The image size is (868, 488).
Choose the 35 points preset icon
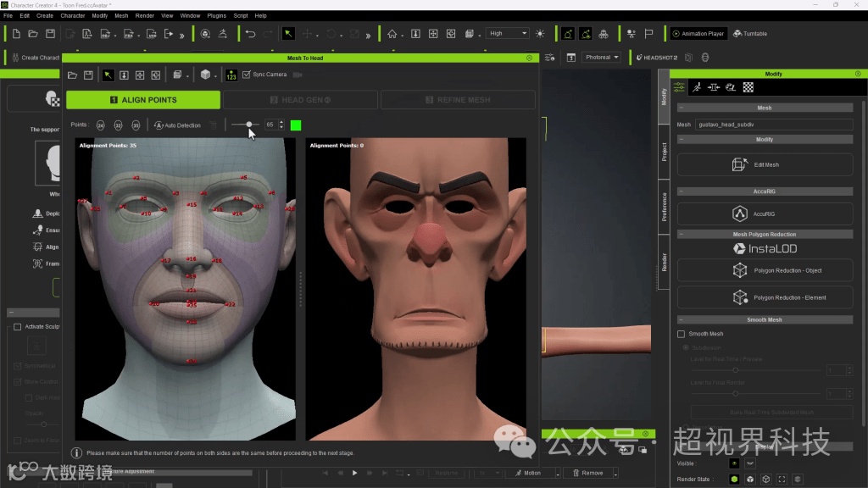[x=136, y=125]
